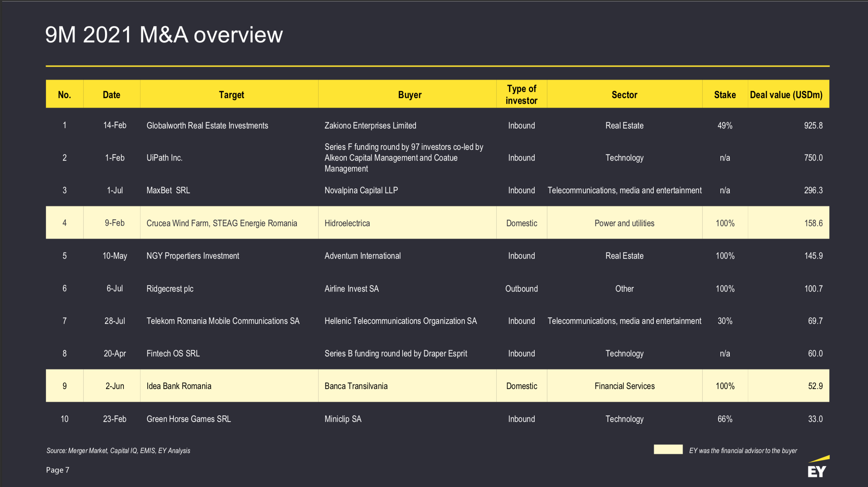Select the 'UiPath Inc.' target cell
Image resolution: width=868 pixels, height=487 pixels.
164,158
